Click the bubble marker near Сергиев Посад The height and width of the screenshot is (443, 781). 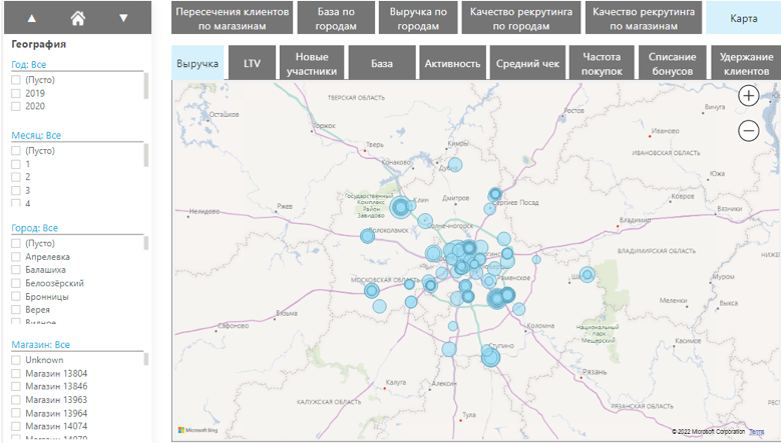[x=495, y=194]
